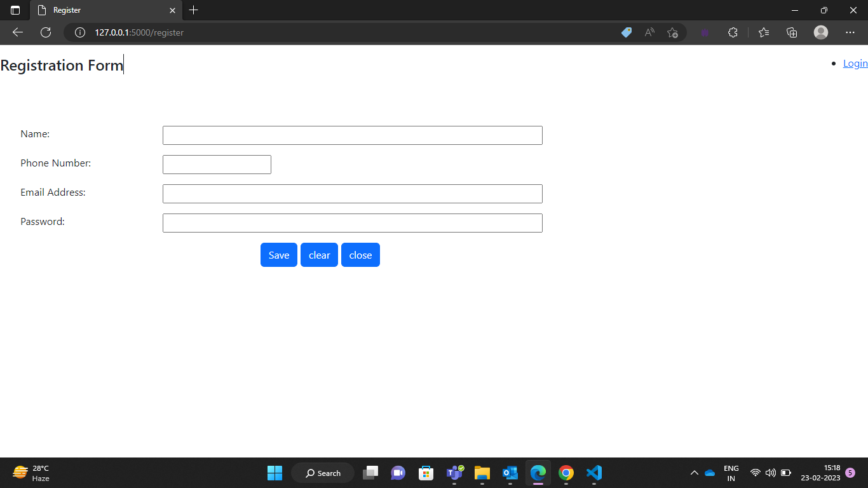Expand hidden system tray icons

(695, 473)
